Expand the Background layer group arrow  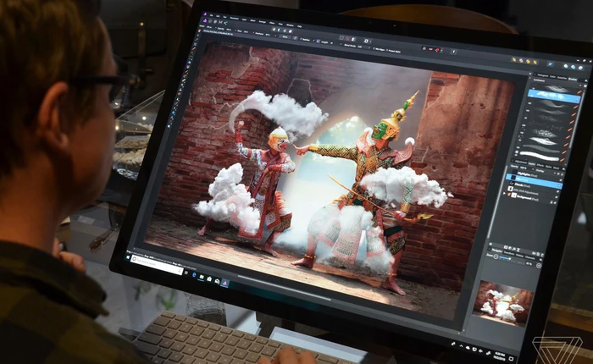pos(505,194)
